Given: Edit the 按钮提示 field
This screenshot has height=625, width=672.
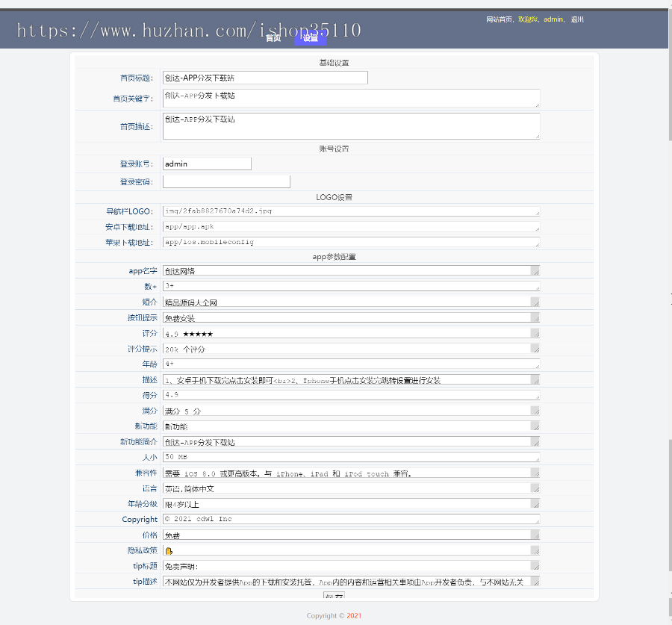Looking at the screenshot, I should (351, 317).
